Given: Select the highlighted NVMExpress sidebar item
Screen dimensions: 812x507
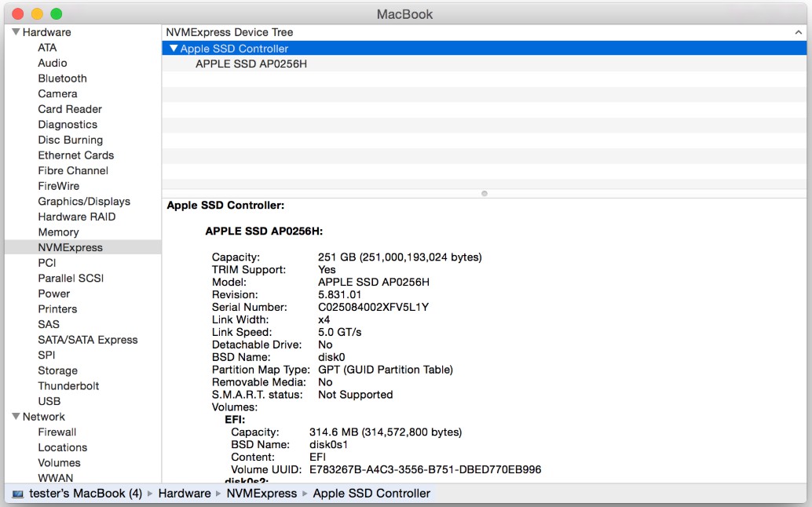Looking at the screenshot, I should point(83,247).
